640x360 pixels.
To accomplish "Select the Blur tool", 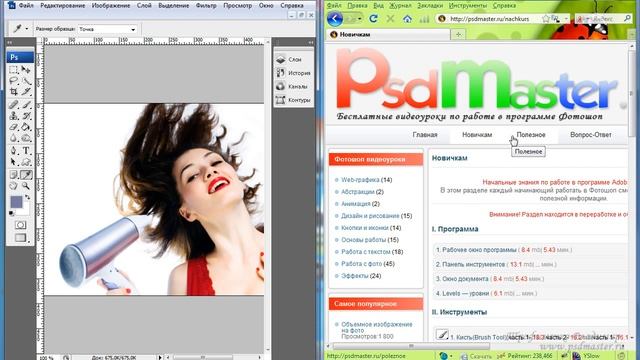I will click(x=14, y=138).
